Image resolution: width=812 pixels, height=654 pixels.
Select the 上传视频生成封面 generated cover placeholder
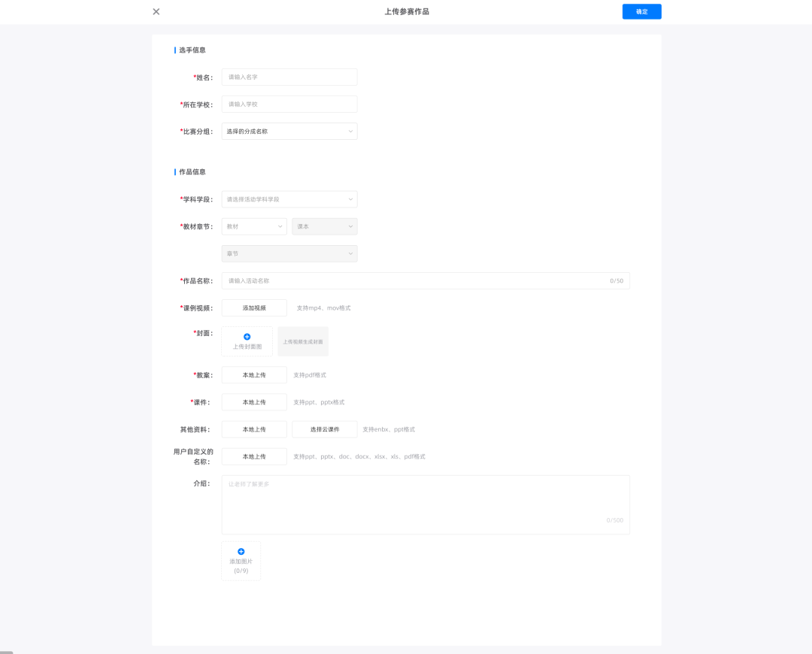coord(303,342)
